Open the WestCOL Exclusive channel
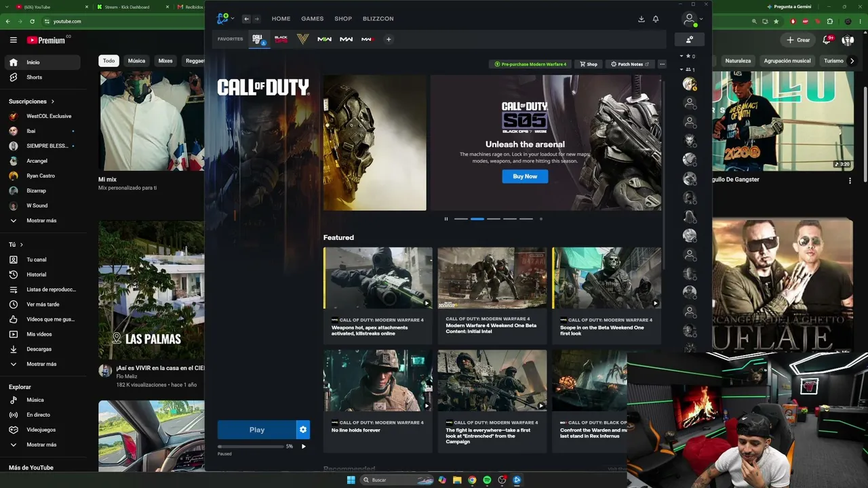The width and height of the screenshot is (868, 488). pyautogui.click(x=42, y=117)
